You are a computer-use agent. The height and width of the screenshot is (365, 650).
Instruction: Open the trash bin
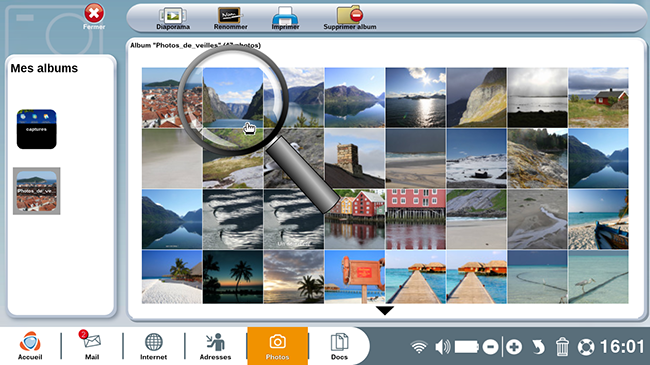[562, 347]
